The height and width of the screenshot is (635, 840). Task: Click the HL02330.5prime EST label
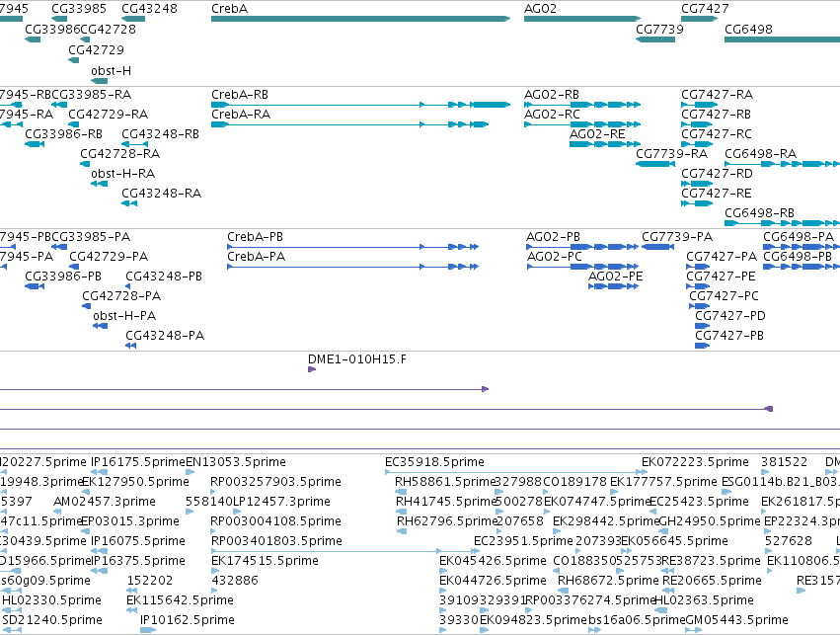point(51,600)
